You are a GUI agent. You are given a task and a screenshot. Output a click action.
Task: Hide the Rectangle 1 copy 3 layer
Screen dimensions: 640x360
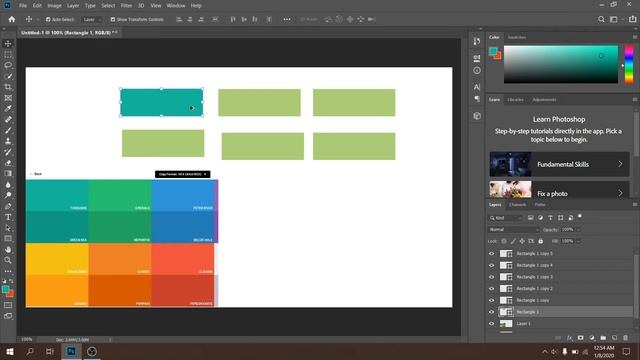pos(491,277)
